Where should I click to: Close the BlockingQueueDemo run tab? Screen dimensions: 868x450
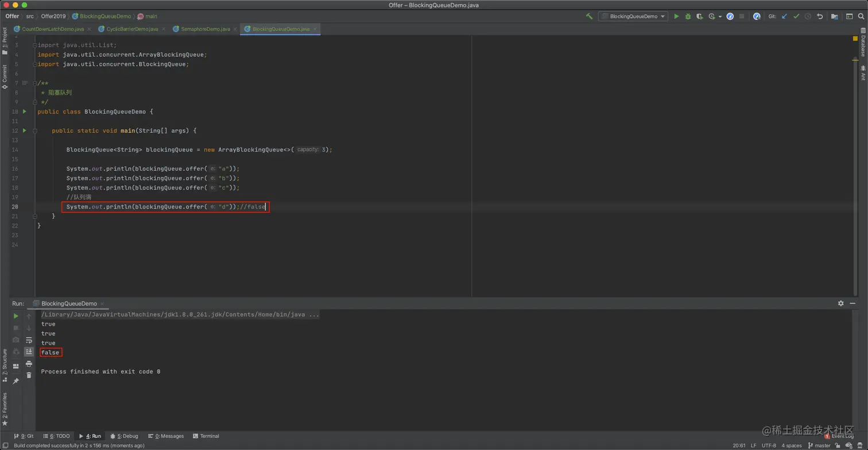pos(102,303)
